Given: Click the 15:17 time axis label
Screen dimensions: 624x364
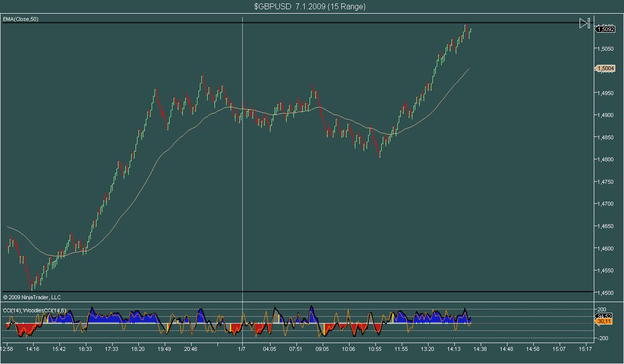Looking at the screenshot, I should click(x=585, y=349).
